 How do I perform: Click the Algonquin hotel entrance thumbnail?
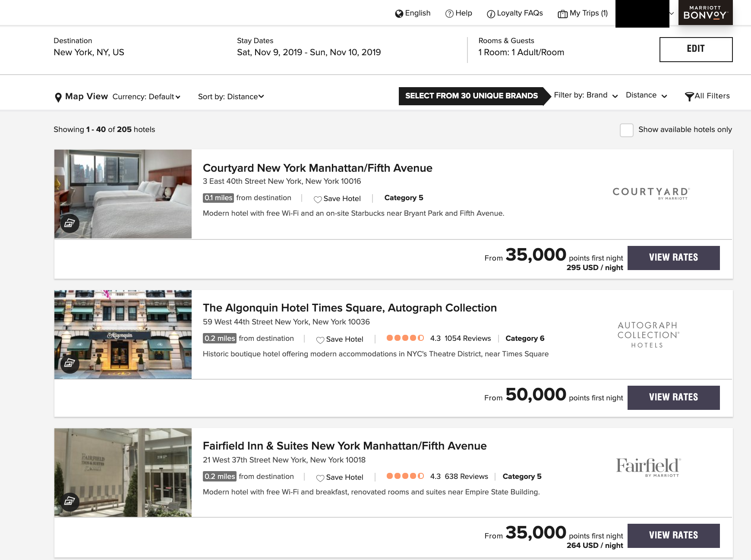[x=123, y=335]
